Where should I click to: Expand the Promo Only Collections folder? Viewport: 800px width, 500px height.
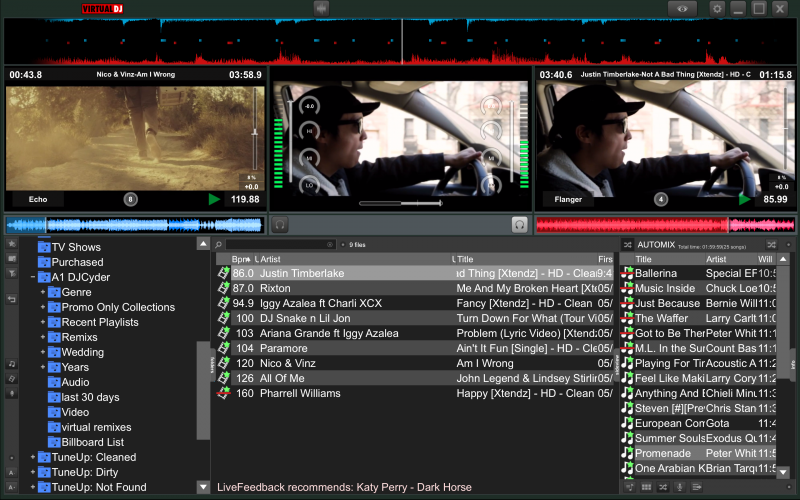[x=43, y=307]
